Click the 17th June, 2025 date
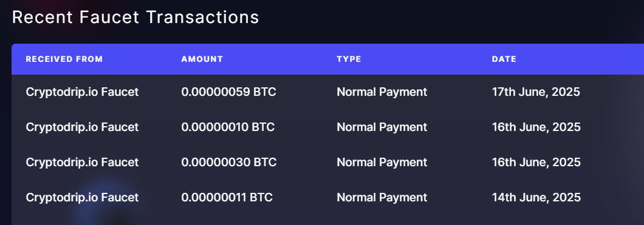The height and width of the screenshot is (225, 644). pos(536,92)
